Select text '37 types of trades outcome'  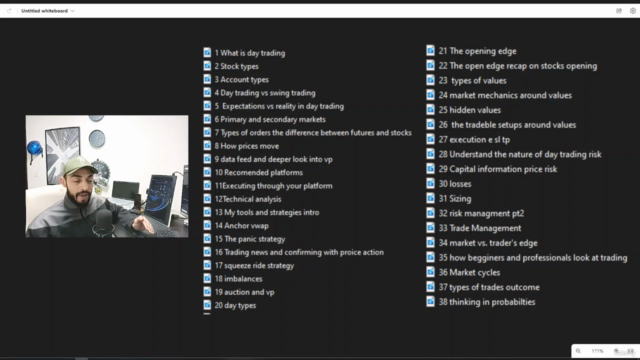click(x=489, y=287)
